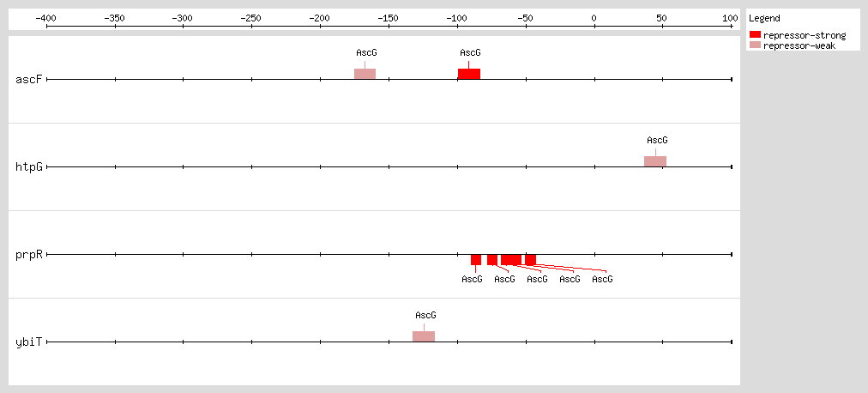Click the AscG label above ascF red box
868x393 pixels.
click(471, 52)
